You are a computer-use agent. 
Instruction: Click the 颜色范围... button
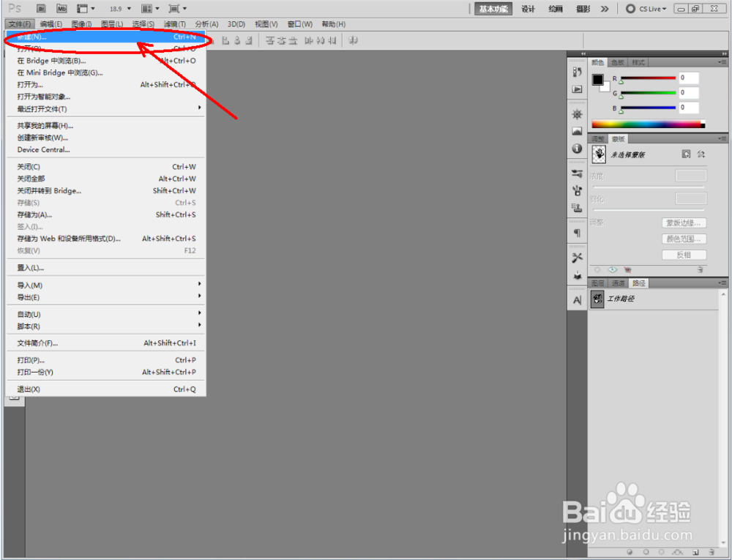(684, 239)
